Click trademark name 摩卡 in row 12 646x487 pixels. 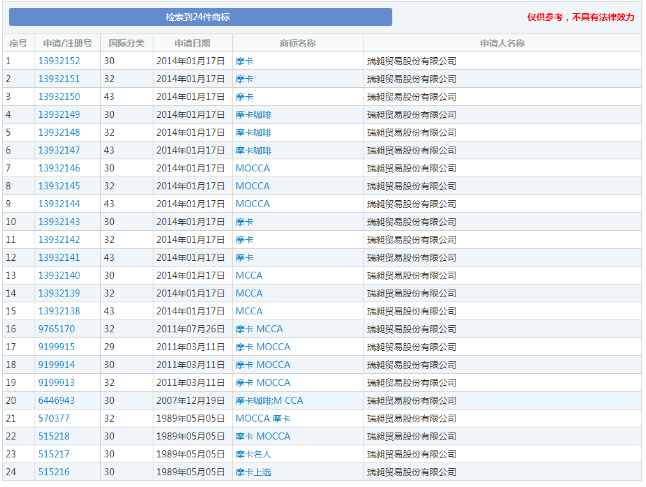244,258
